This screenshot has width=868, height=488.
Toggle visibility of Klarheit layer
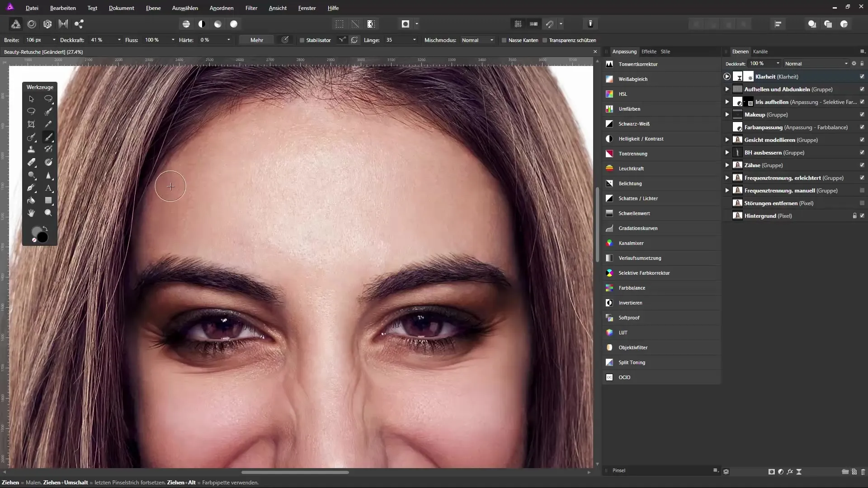point(862,77)
